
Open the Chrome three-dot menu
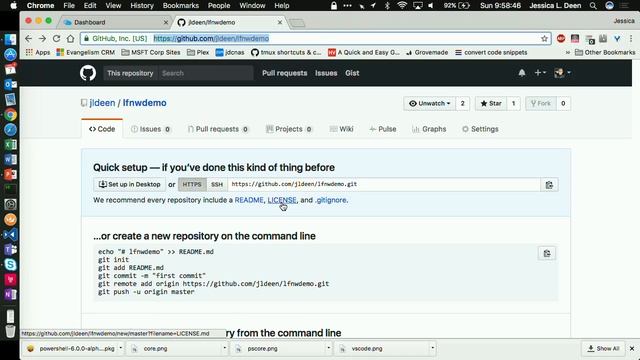pos(631,38)
